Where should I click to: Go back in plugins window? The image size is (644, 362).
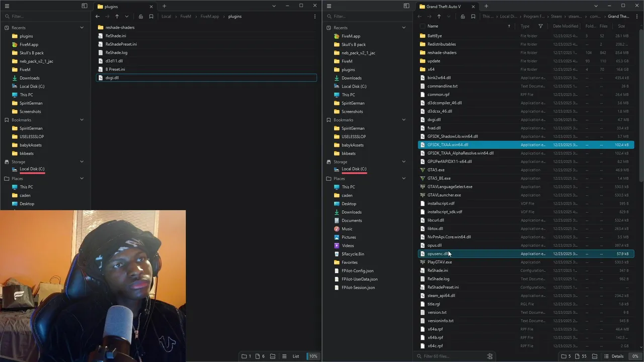tap(98, 17)
